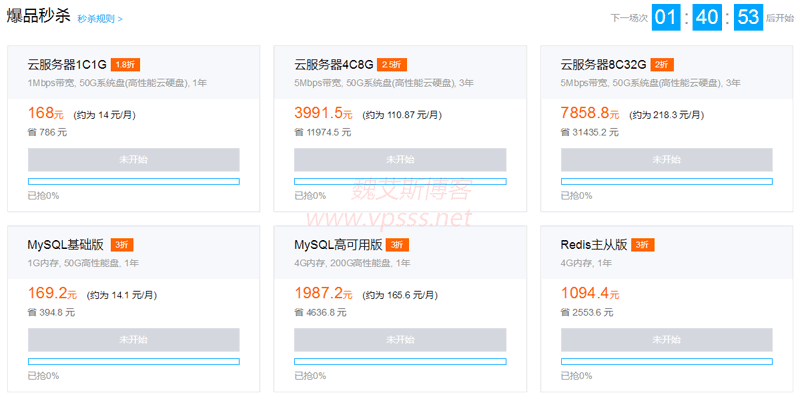Click the price 3991.5元
The width and height of the screenshot is (800, 401).
pyautogui.click(x=323, y=113)
